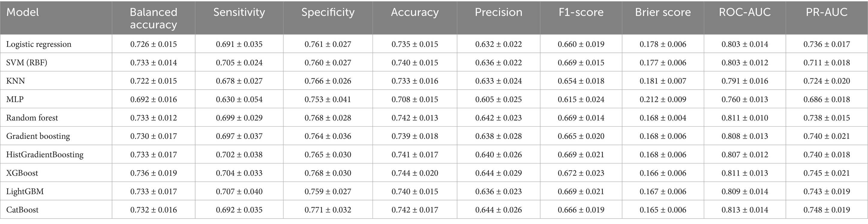This screenshot has width=868, height=224.
Task: Click the Brier score column header
Action: click(x=663, y=12)
